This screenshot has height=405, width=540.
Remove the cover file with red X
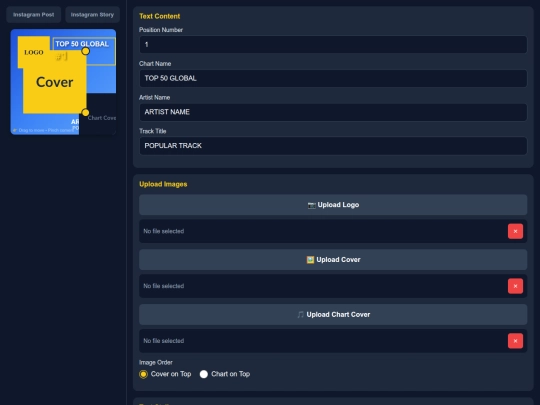(x=515, y=286)
